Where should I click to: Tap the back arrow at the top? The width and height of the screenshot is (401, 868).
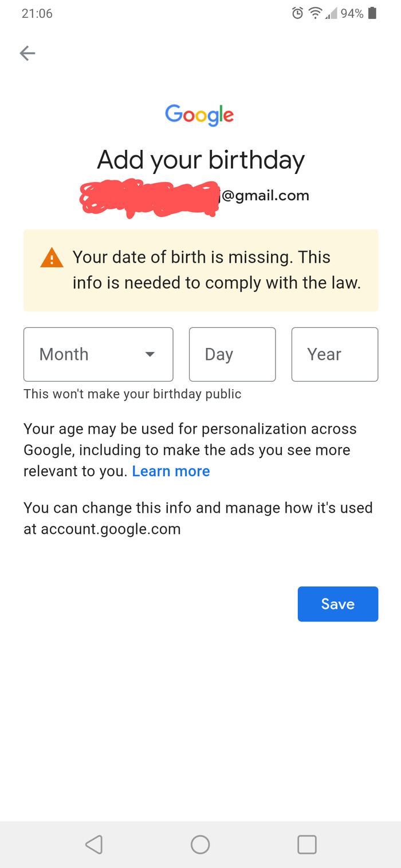27,53
